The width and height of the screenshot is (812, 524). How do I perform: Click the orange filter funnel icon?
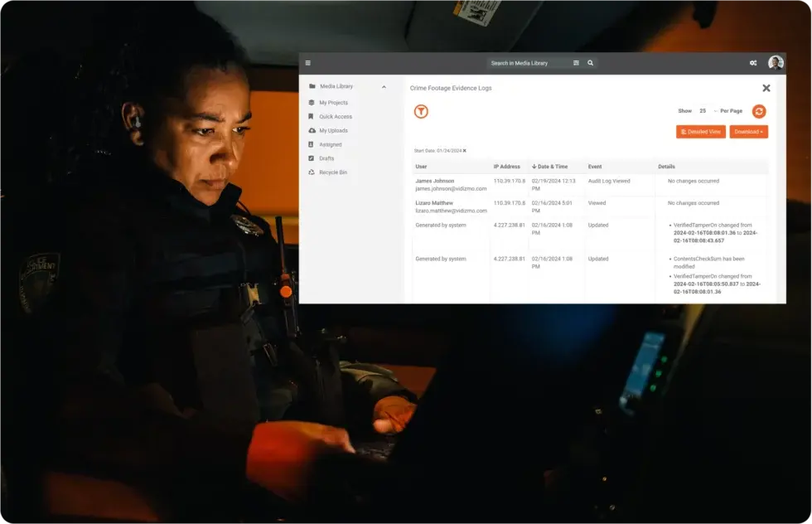coord(421,111)
